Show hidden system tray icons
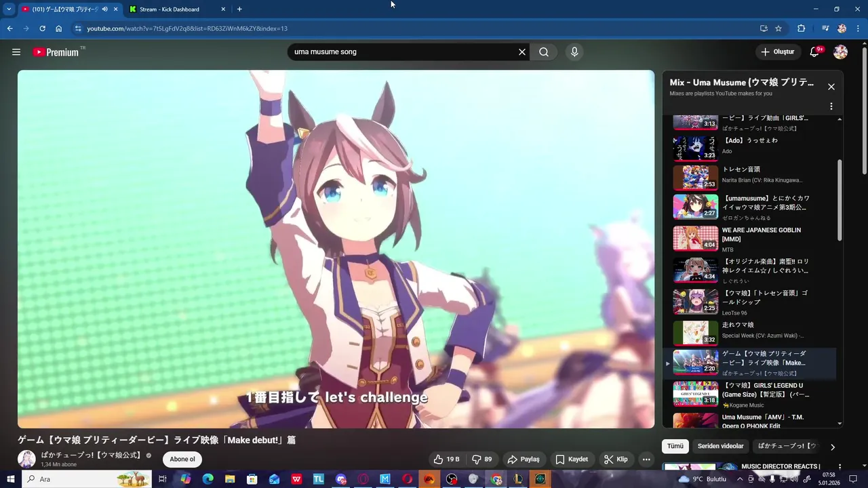868x488 pixels. click(x=740, y=479)
